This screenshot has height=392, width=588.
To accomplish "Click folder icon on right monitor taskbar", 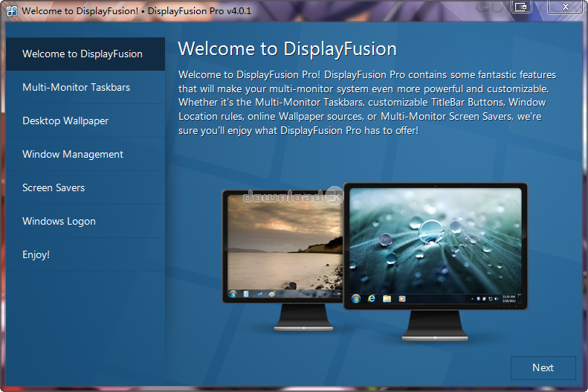I will point(387,298).
